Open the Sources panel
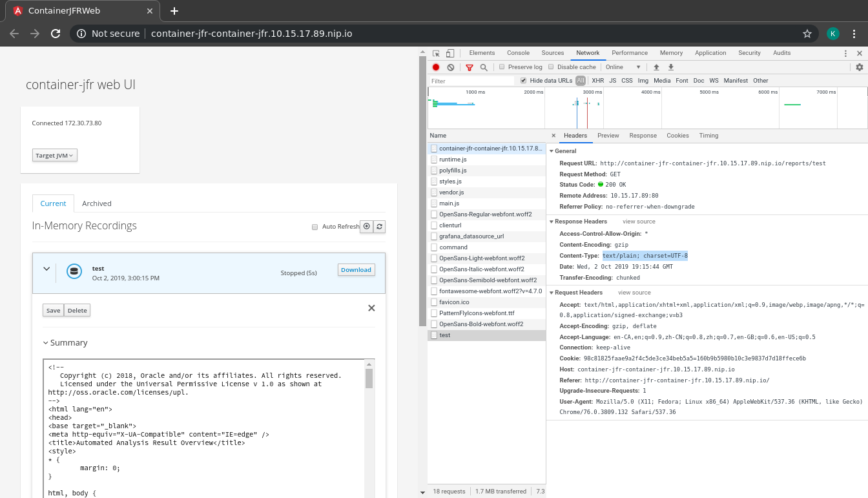 pos(553,53)
